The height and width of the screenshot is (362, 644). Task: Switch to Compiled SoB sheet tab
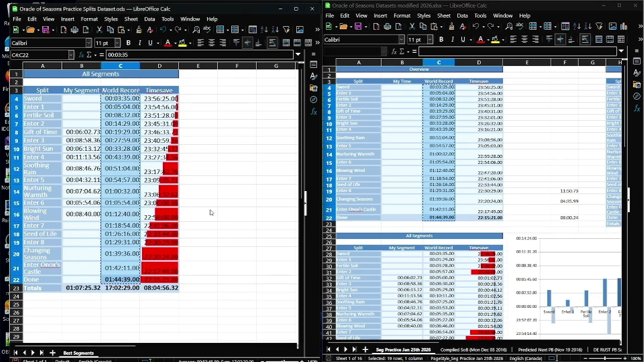473,349
